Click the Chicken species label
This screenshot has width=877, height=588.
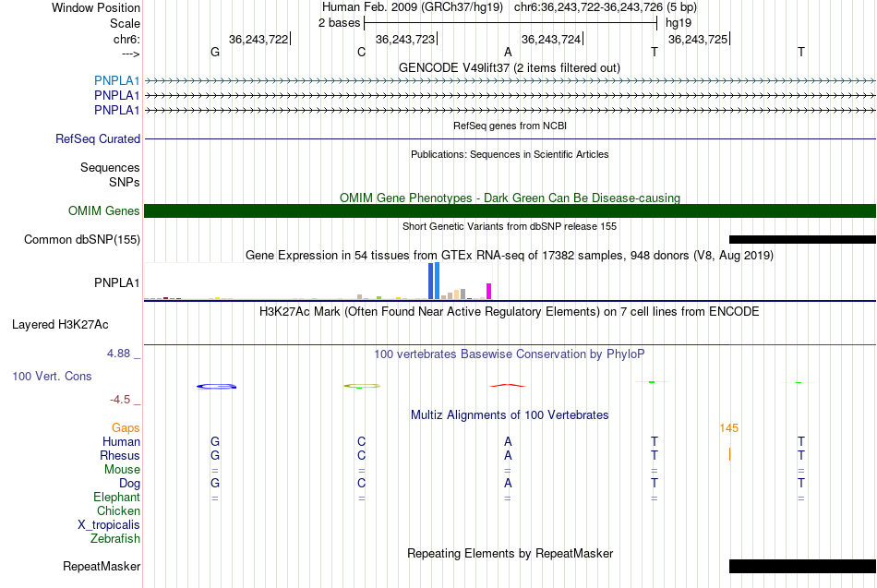pyautogui.click(x=118, y=510)
